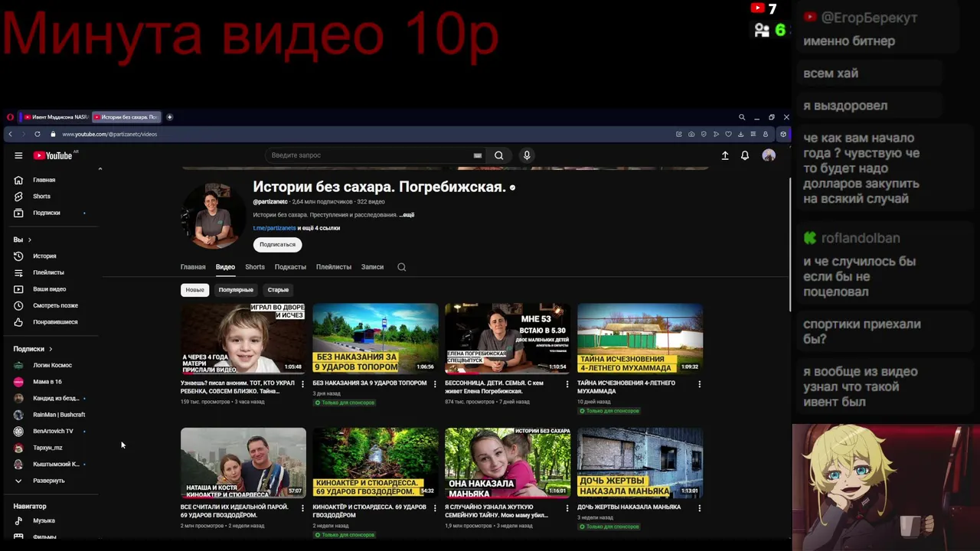Switch to the Подкасты tab
This screenshot has height=551, width=980.
290,267
